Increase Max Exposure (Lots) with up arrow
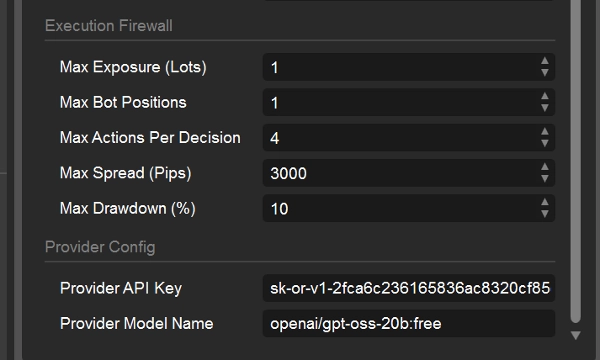600x360 pixels. [x=545, y=61]
